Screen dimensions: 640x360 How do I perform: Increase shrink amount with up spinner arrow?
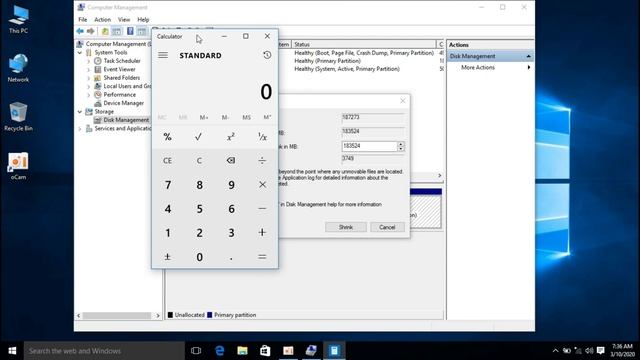[401, 144]
